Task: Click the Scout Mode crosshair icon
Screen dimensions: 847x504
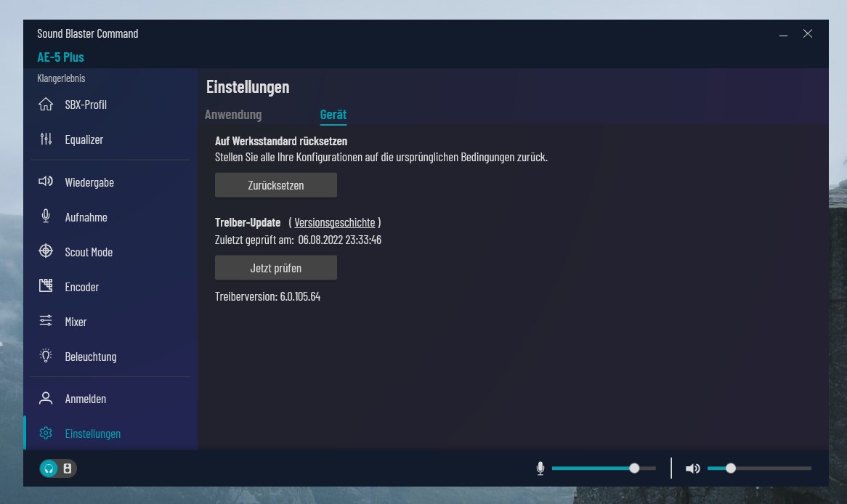Action: click(46, 251)
